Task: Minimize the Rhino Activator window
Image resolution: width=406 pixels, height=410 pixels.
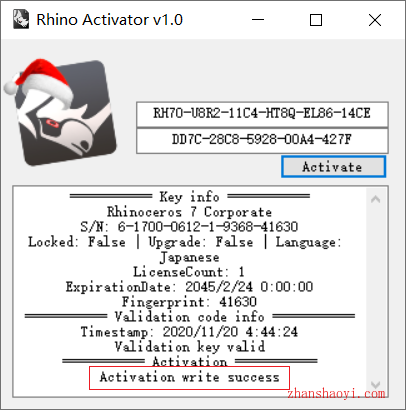Action: click(x=258, y=20)
